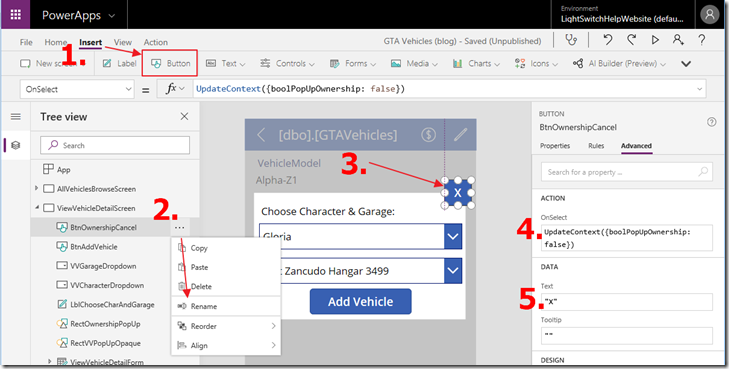This screenshot has height=369, width=729.
Task: Click the X cancel button on canvas
Action: point(457,192)
